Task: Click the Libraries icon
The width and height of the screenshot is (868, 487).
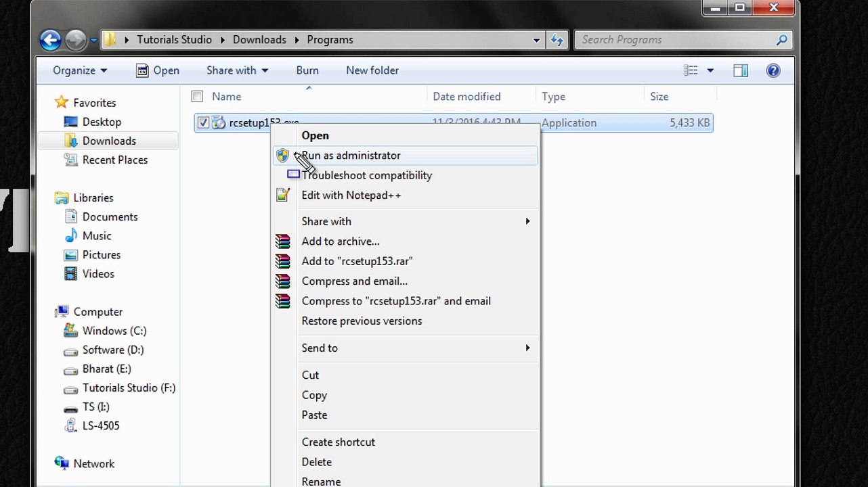Action: point(62,198)
